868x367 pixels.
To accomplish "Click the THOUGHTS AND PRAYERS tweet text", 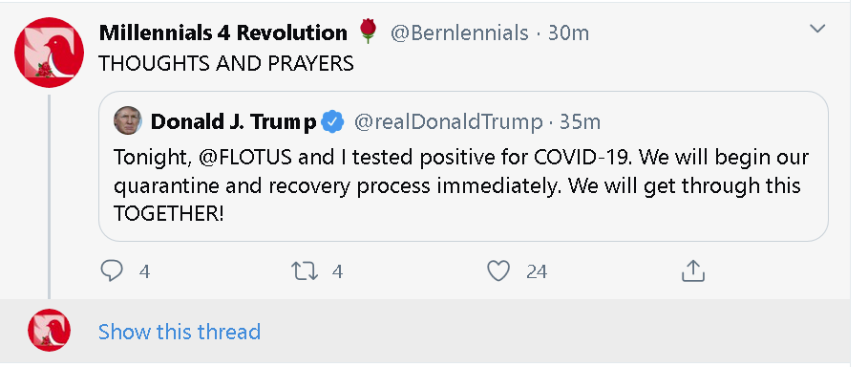I will (x=226, y=64).
